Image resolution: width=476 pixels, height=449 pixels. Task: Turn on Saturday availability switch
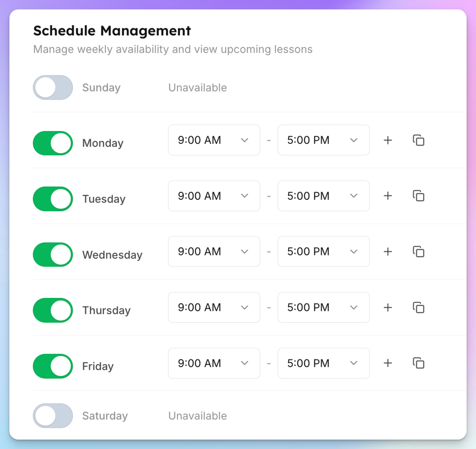(53, 416)
